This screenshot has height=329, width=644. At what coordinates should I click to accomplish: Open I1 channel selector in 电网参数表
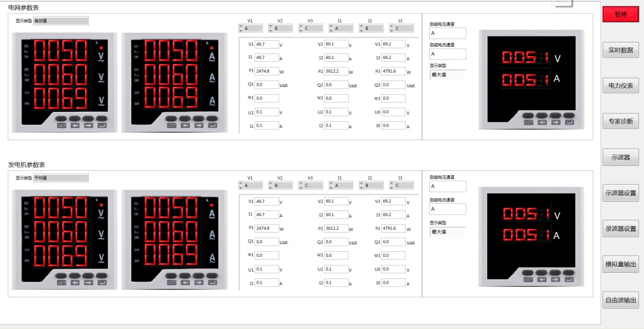(x=343, y=28)
